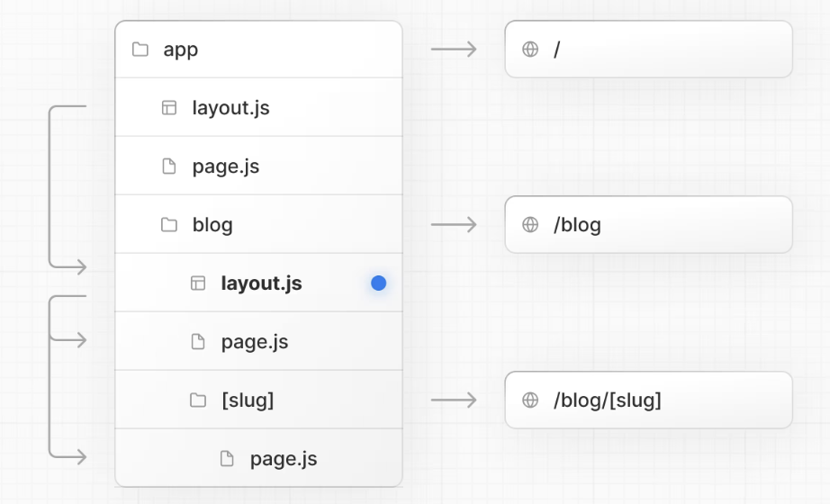The height and width of the screenshot is (504, 830).
Task: Click globe icon in the /blog route box
Action: tap(530, 225)
